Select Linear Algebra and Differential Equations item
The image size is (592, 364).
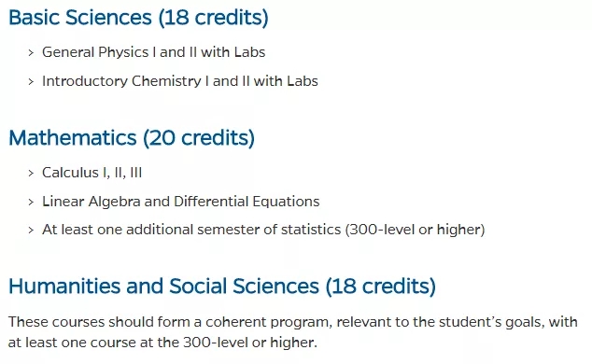(180, 202)
